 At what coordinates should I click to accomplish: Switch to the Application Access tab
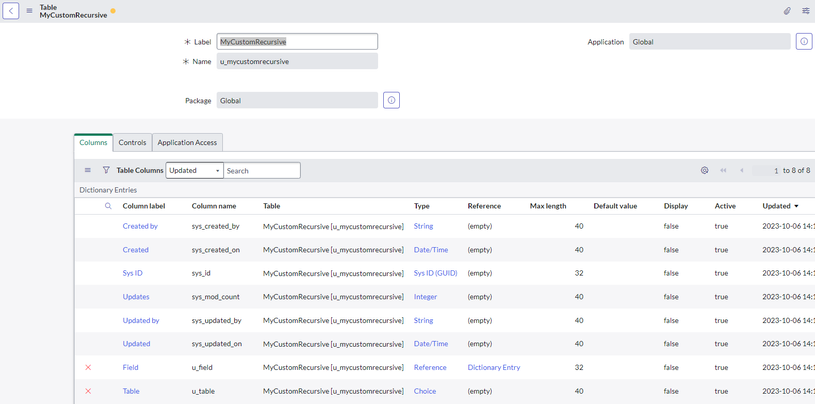tap(187, 142)
